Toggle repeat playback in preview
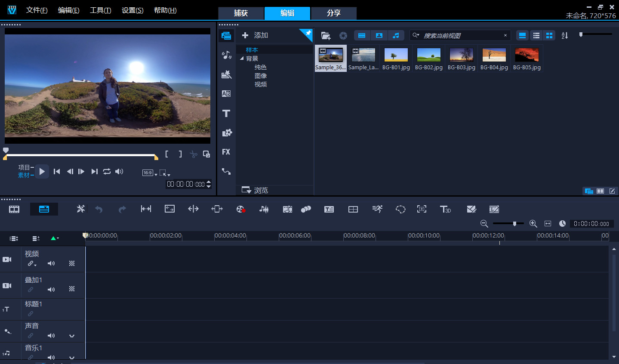This screenshot has height=364, width=619. point(107,171)
